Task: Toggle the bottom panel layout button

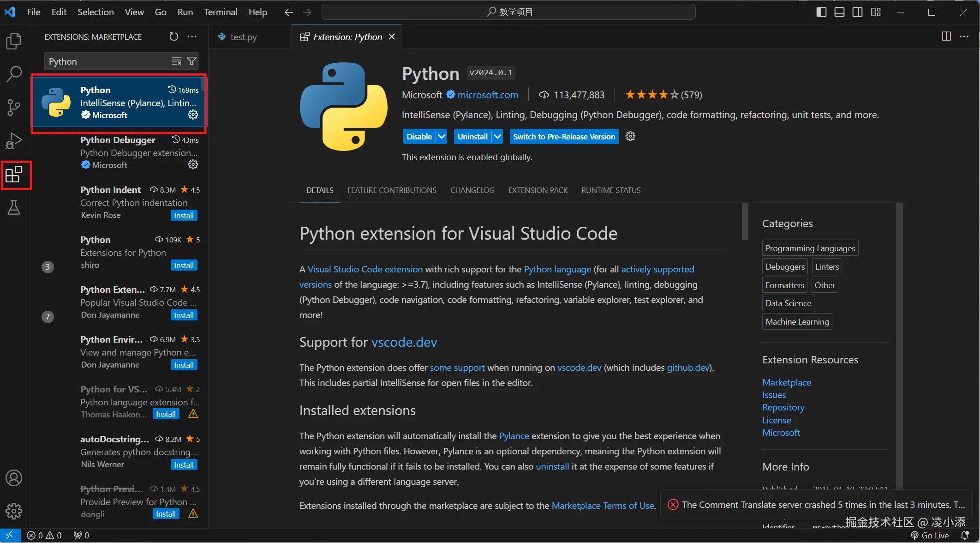Action: 839,12
